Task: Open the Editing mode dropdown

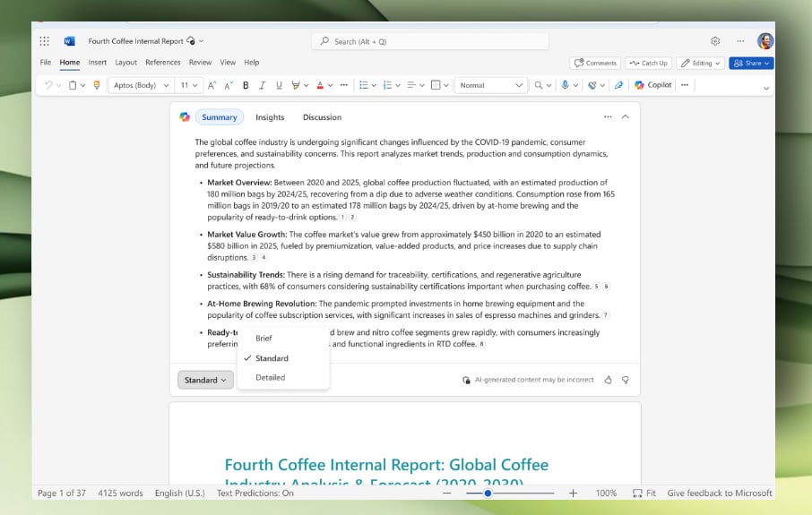Action: pos(700,64)
